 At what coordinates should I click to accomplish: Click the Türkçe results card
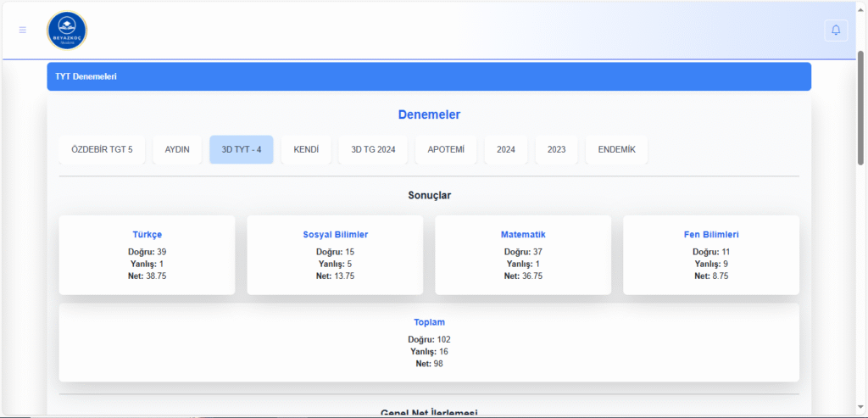[x=147, y=254]
